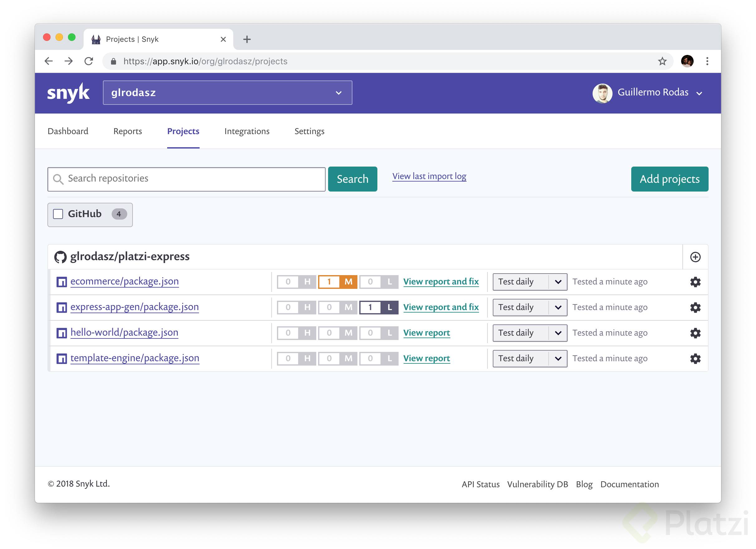Click the glrodasz/platzi-express repository header
Image resolution: width=756 pixels, height=549 pixels.
(x=130, y=257)
